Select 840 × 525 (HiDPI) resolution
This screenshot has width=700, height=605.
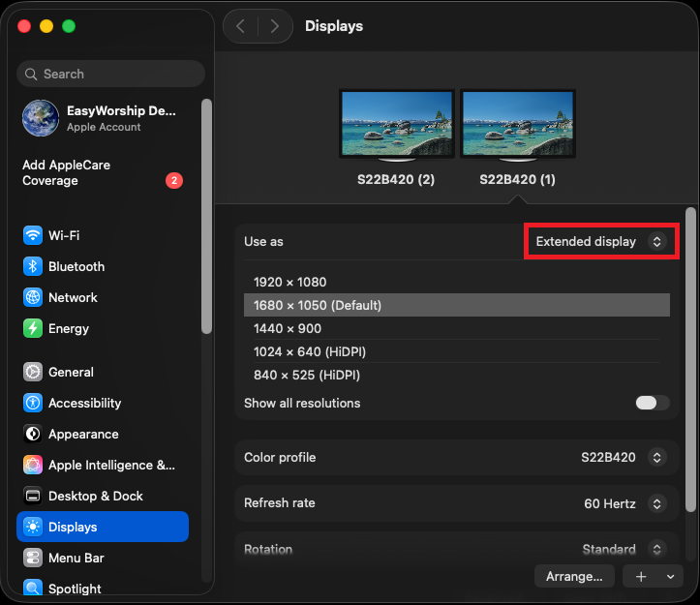[x=457, y=375]
